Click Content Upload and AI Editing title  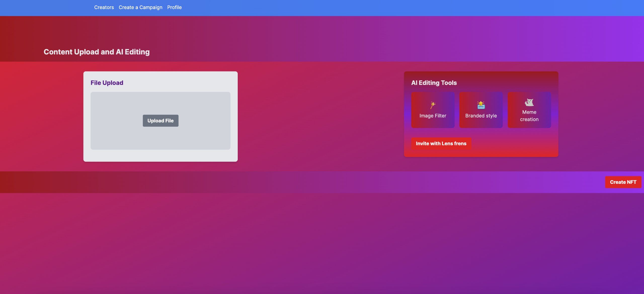pyautogui.click(x=97, y=52)
